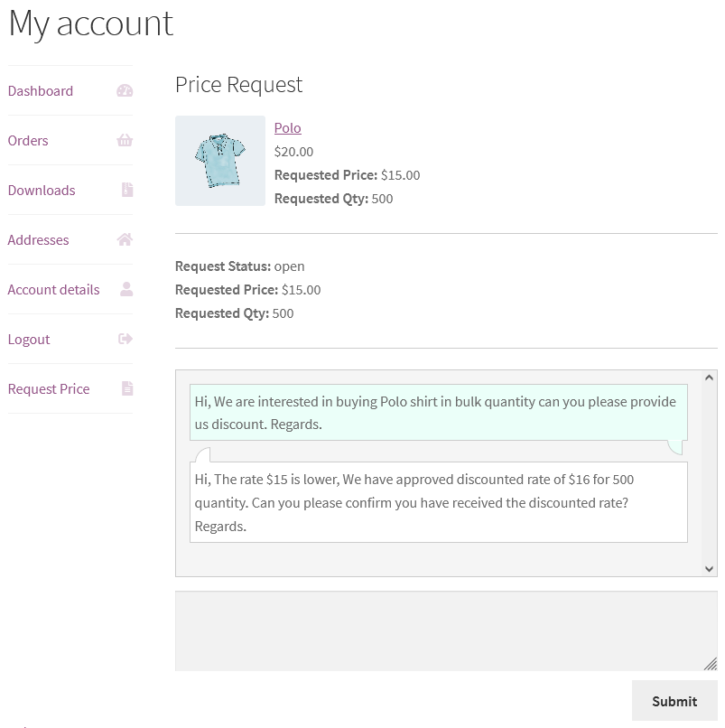Go to the Downloads section
The height and width of the screenshot is (728, 725).
click(41, 190)
